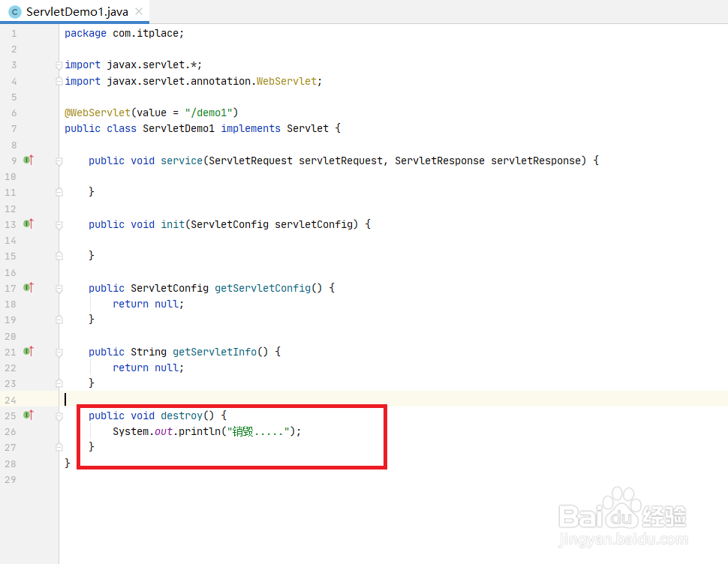
Task: Click line number 7 in gutter
Action: point(14,129)
